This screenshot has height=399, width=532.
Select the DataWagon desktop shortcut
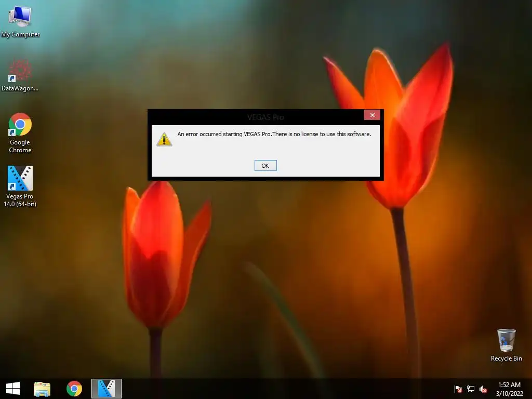pos(20,75)
